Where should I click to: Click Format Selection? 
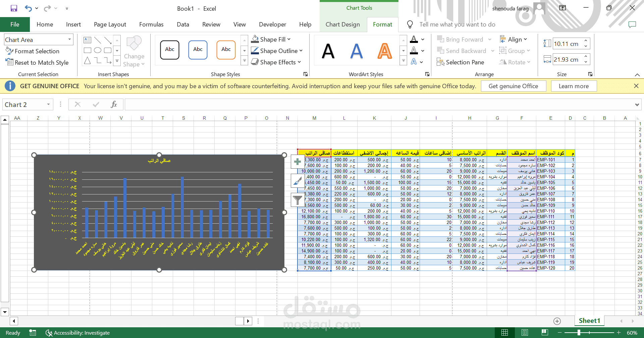(33, 51)
